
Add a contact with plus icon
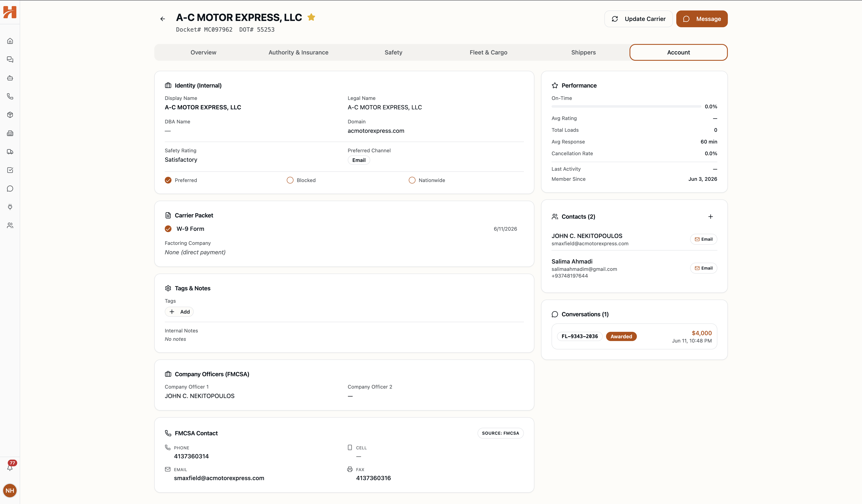[x=710, y=216]
